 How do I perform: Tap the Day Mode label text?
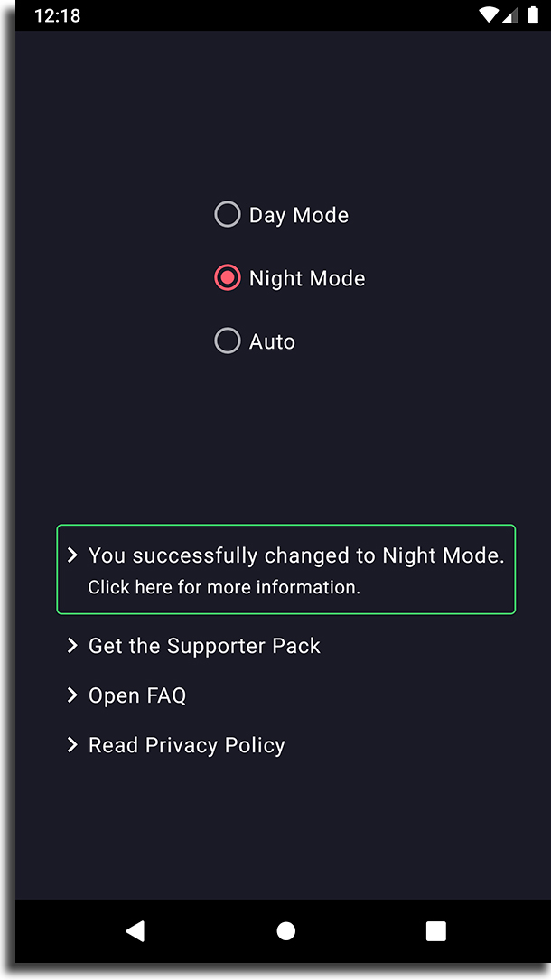pos(299,216)
